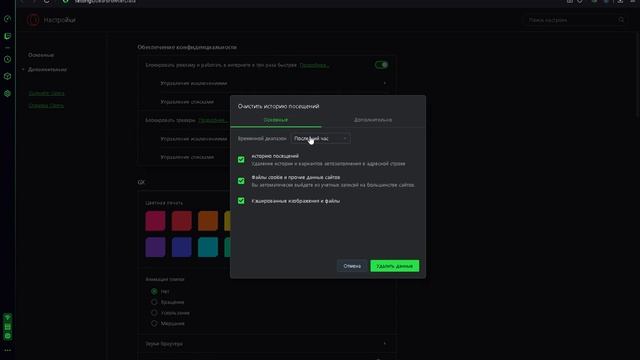This screenshot has width=640, height=360.
Task: Pick the blue color swatch
Action: 182,247
